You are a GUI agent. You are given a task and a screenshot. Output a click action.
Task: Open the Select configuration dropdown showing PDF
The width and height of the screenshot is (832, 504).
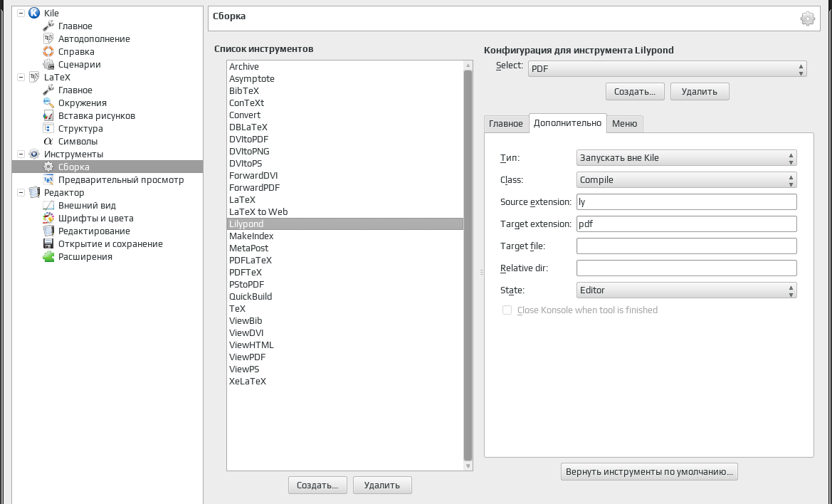pyautogui.click(x=667, y=68)
